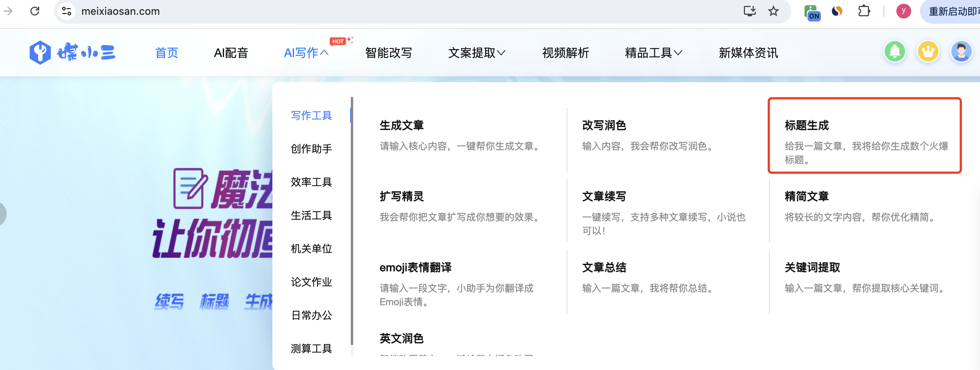Open the 生成文章 tool
The height and width of the screenshot is (370, 980).
pos(460,136)
